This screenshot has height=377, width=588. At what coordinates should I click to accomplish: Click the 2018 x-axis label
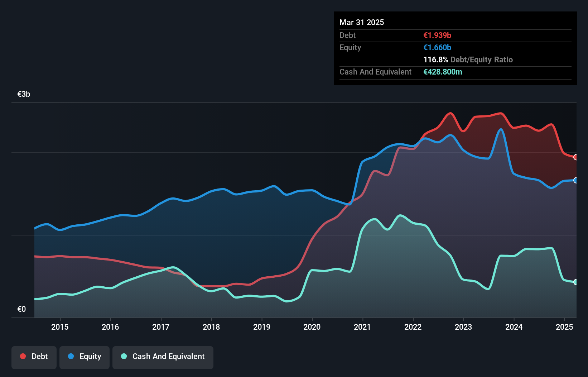pyautogui.click(x=211, y=327)
